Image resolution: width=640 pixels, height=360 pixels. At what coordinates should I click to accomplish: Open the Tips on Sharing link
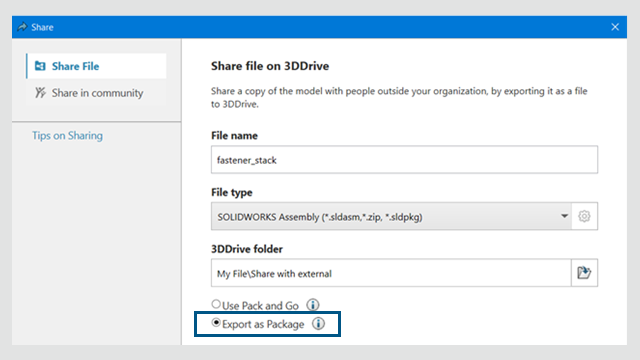point(67,136)
